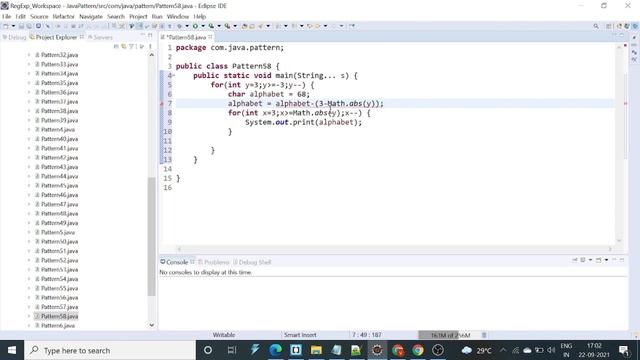This screenshot has width=640, height=360.
Task: Switch to the Problems tab
Action: click(213, 262)
